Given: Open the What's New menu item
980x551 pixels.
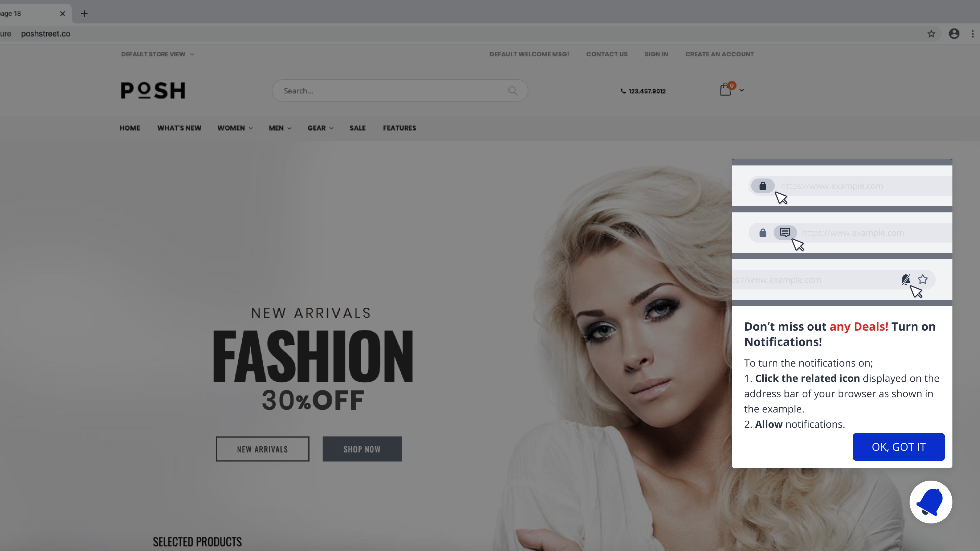Looking at the screenshot, I should (179, 128).
